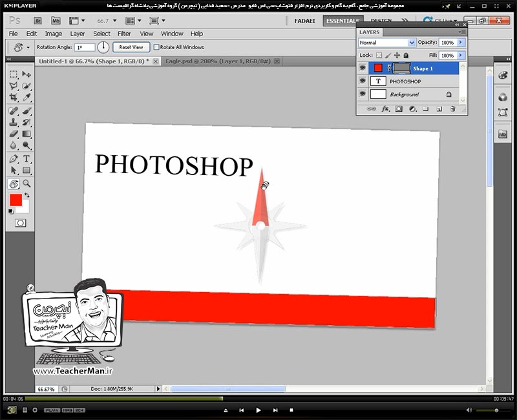Select the Rotate View tool

click(14, 184)
